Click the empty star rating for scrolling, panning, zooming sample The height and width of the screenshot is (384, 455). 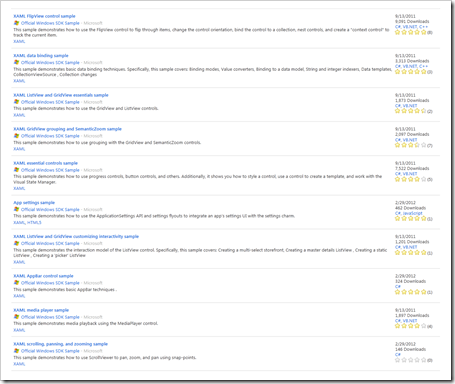[x=410, y=360]
